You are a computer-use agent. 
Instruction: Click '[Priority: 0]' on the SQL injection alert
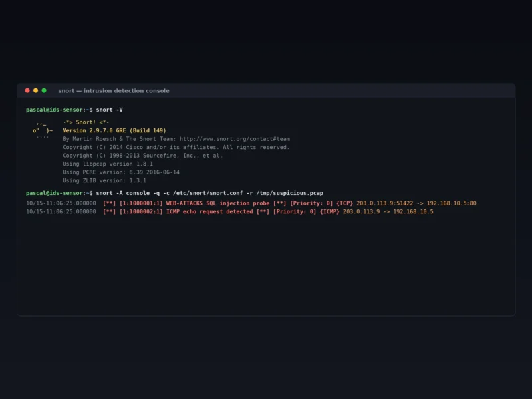(x=311, y=203)
